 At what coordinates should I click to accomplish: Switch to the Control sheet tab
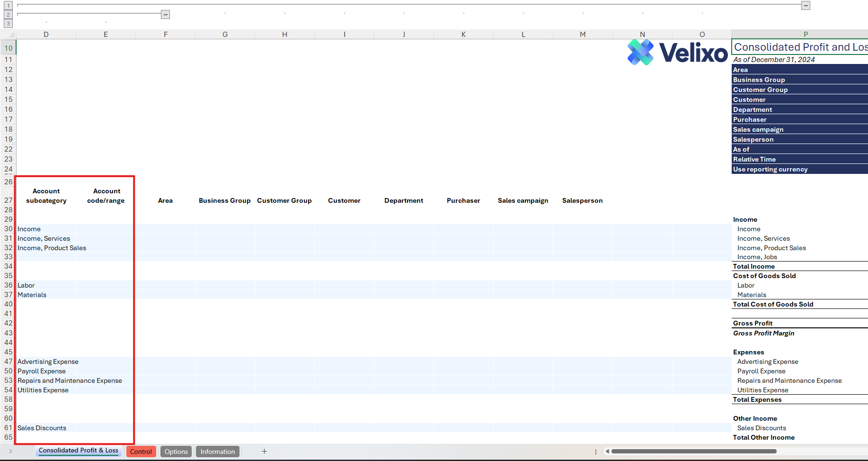click(141, 452)
